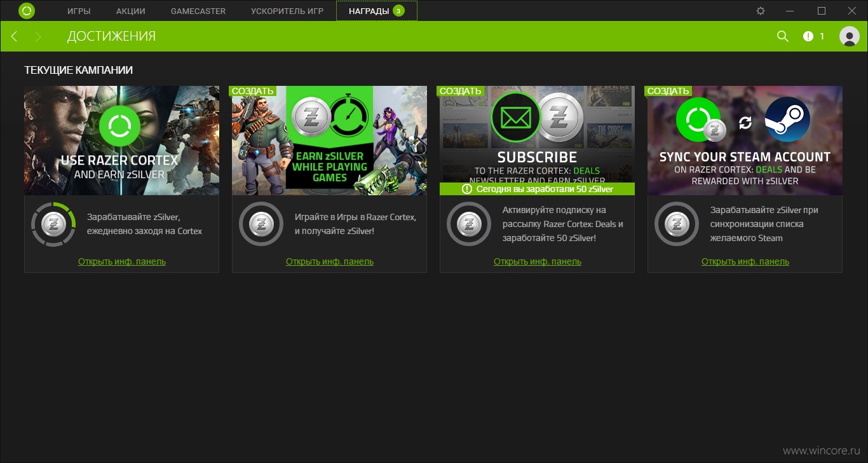Image resolution: width=868 pixels, height=463 pixels.
Task: Open the user profile avatar
Action: click(850, 36)
